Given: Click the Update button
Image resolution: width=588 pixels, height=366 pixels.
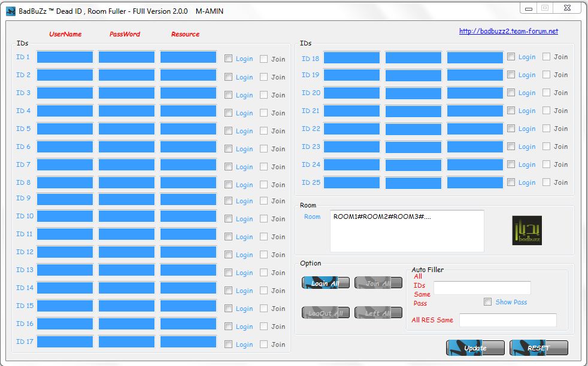Looking at the screenshot, I should [475, 348].
